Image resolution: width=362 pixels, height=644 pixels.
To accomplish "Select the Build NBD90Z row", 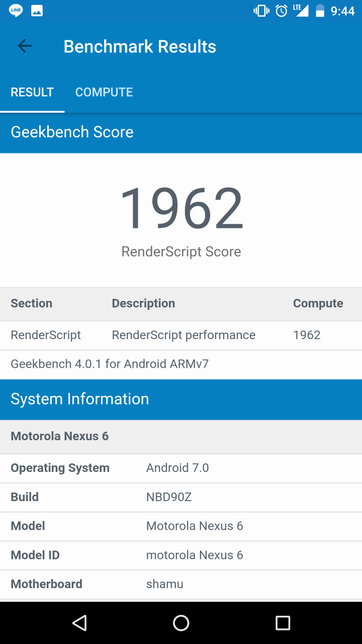I will (181, 497).
